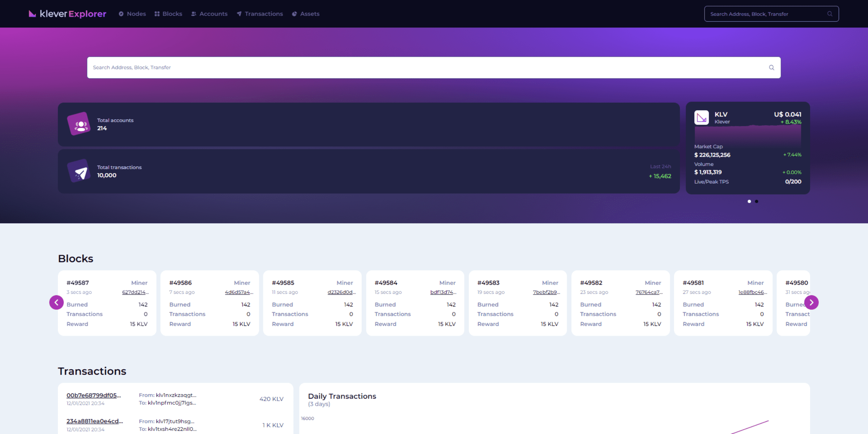Click the Total accounts user icon
Image resolution: width=868 pixels, height=434 pixels.
80,124
